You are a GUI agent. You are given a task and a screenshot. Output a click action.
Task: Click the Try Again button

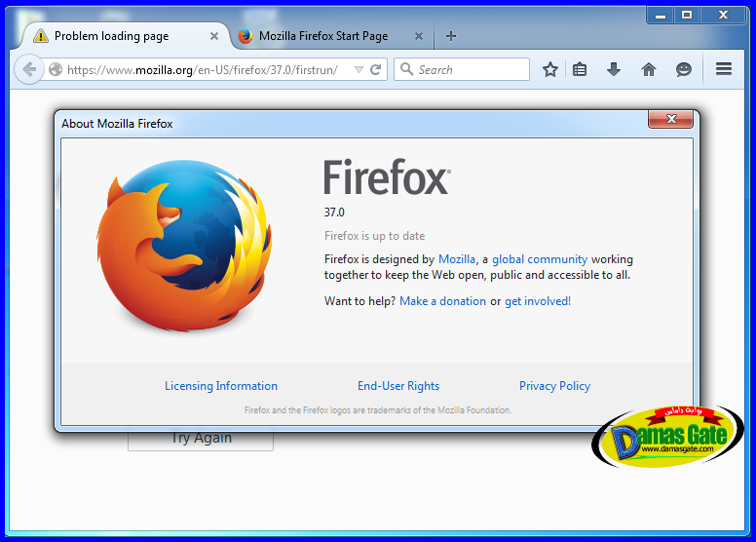click(x=201, y=441)
